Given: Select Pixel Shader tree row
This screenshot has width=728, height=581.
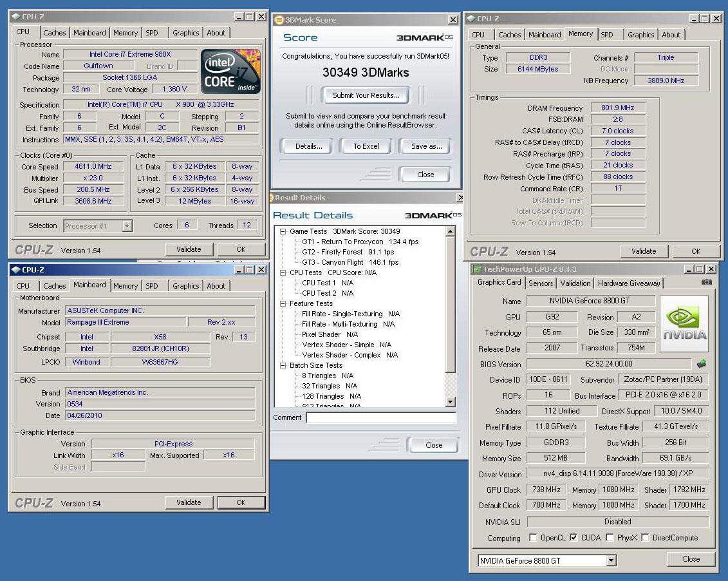Looking at the screenshot, I should click(x=330, y=334).
